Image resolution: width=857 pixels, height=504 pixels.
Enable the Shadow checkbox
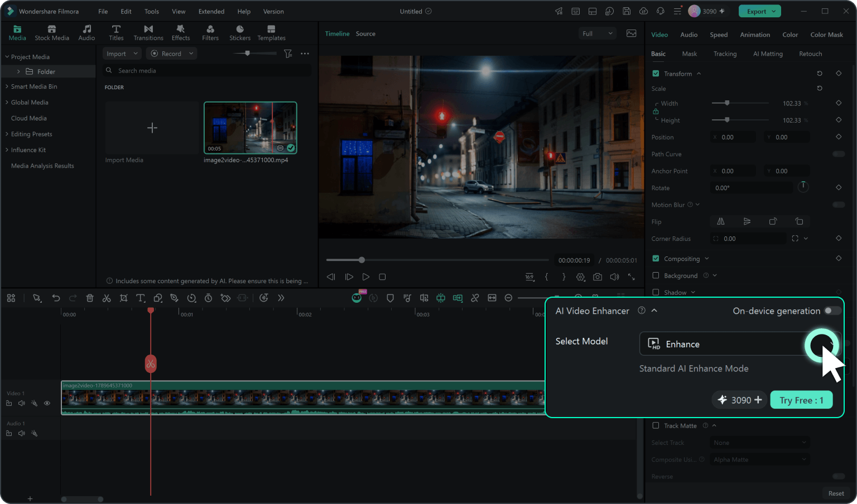click(x=656, y=292)
